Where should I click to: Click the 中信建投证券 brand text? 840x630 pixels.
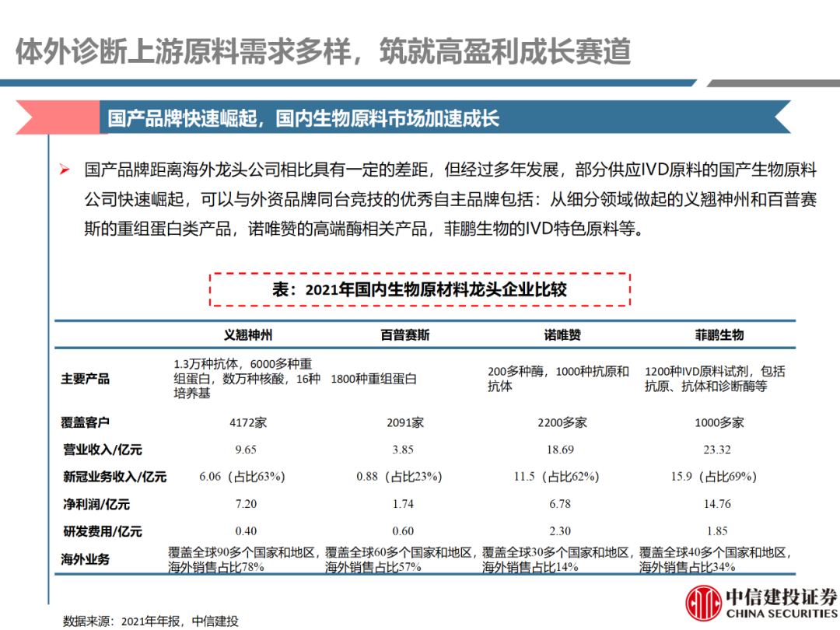click(x=780, y=597)
